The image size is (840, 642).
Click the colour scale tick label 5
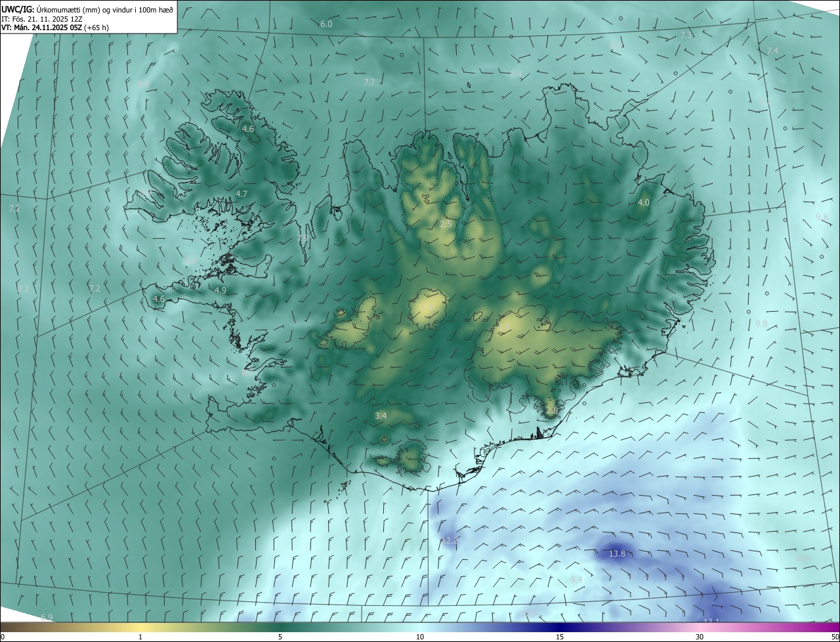click(x=280, y=637)
